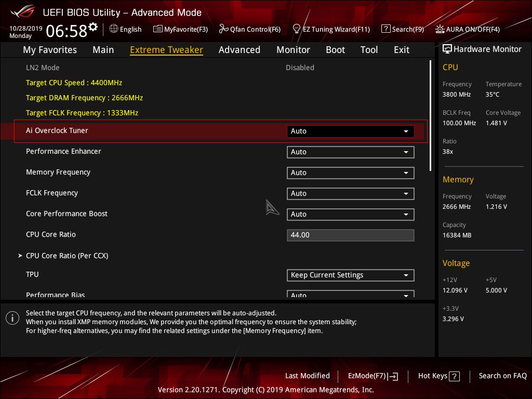The image size is (532, 399).
Task: Click the Search question mark icon
Action: click(386, 29)
